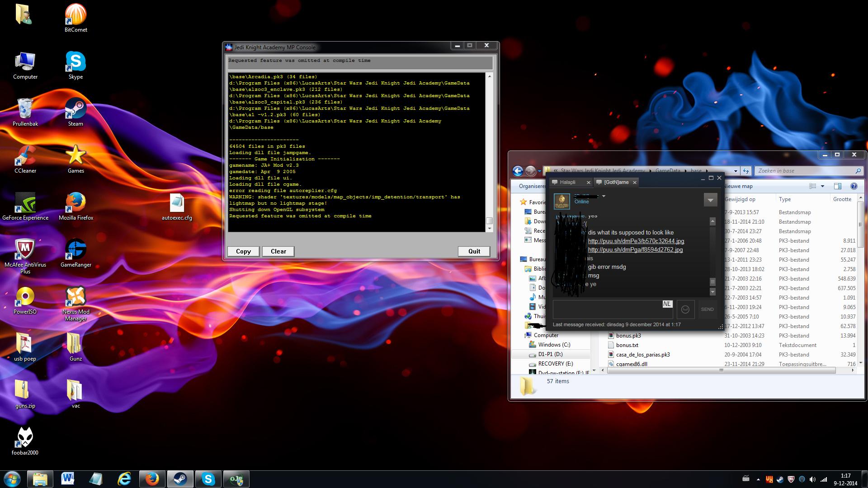Select the bonus.pk3 file

tap(628, 336)
